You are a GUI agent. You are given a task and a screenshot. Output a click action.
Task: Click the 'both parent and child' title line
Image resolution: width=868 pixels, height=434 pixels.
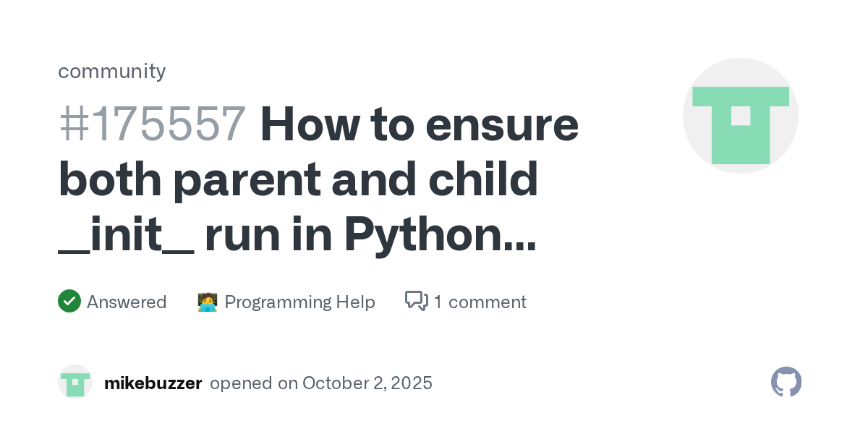(x=298, y=179)
